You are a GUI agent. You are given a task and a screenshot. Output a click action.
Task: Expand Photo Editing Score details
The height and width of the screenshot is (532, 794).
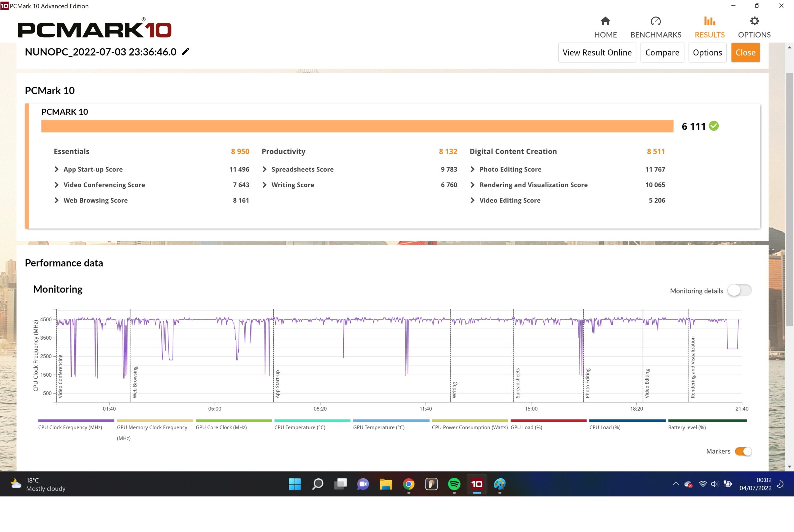(x=472, y=169)
